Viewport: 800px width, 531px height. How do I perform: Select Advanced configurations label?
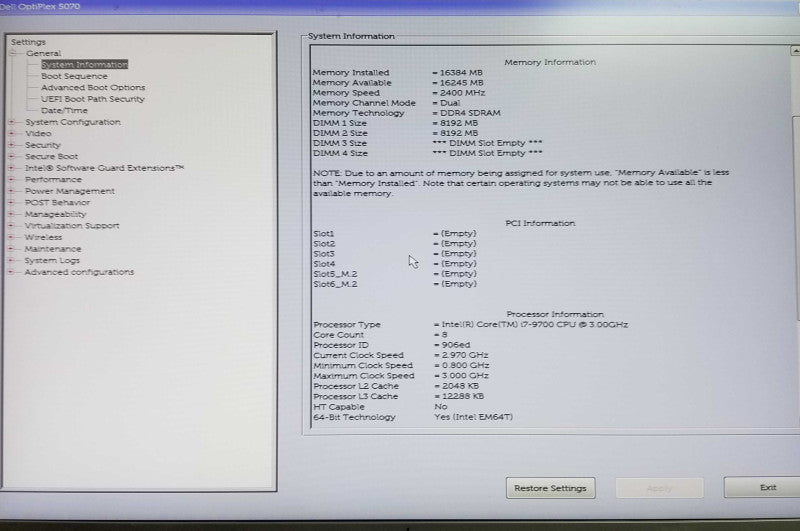tap(79, 272)
